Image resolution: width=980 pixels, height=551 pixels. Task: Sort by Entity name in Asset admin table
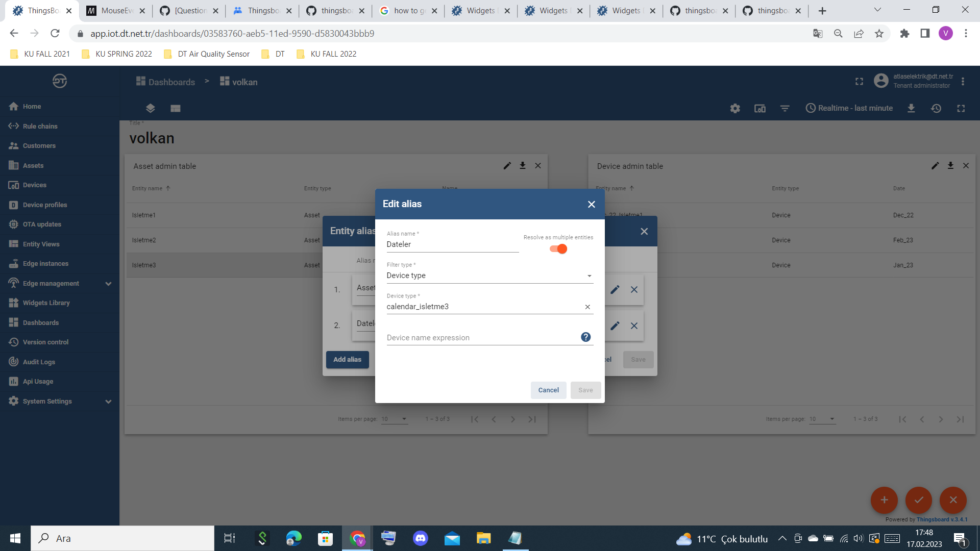coord(150,188)
